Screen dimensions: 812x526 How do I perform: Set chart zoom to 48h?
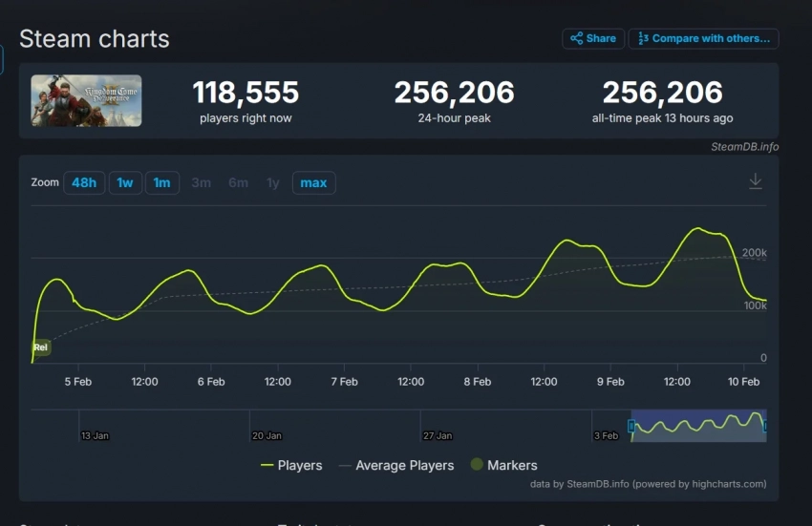(84, 182)
